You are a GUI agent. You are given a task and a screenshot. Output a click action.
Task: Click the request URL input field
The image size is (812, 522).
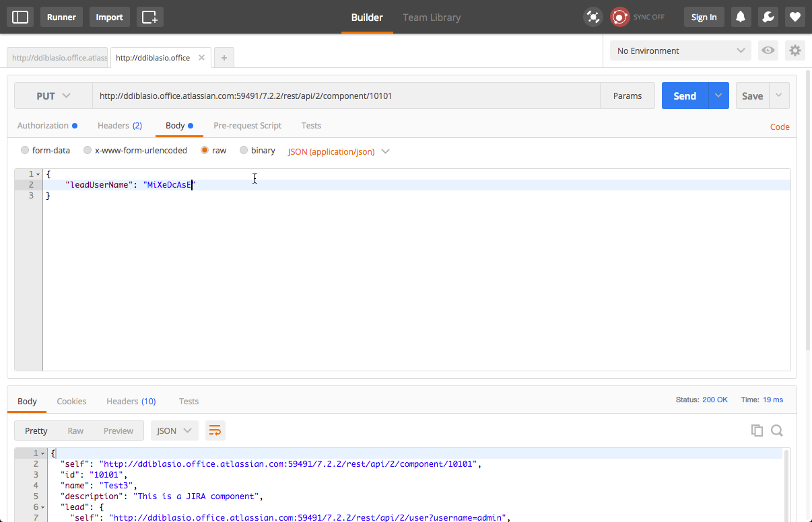[337, 96]
